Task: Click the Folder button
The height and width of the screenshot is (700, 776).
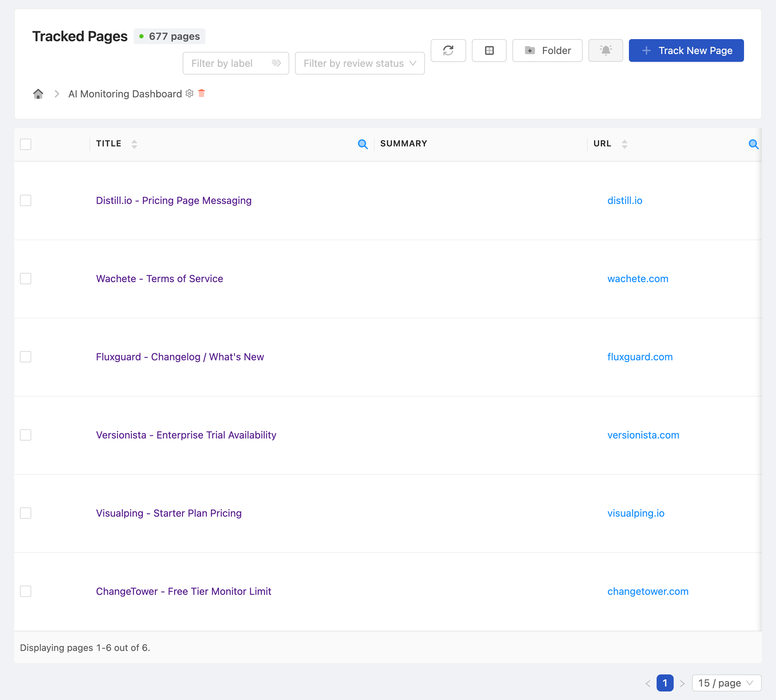Action: coord(547,50)
